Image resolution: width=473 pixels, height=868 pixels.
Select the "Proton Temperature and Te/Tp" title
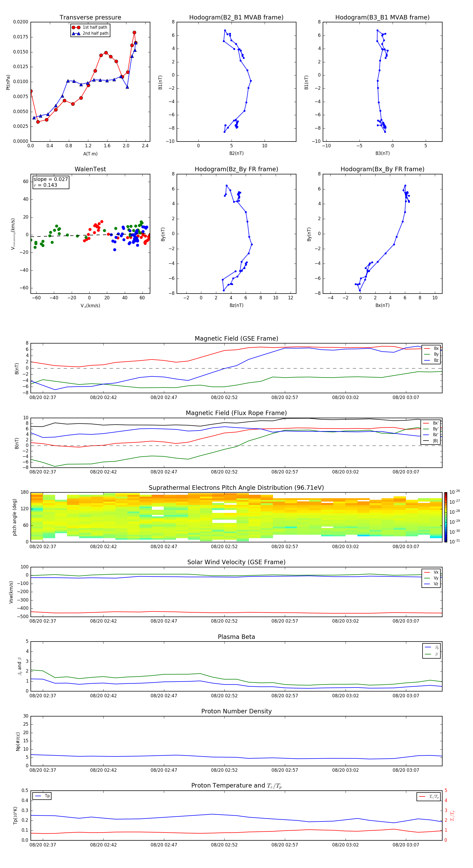pyautogui.click(x=236, y=786)
